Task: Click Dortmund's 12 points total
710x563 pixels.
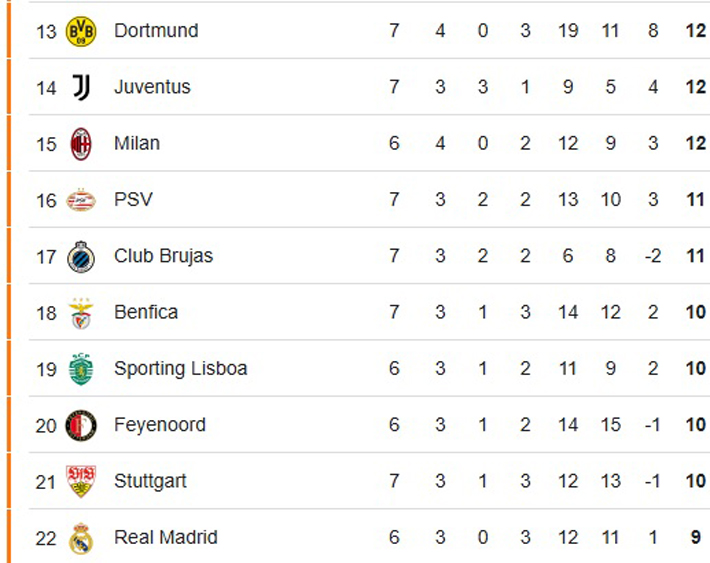Action: coord(696,31)
